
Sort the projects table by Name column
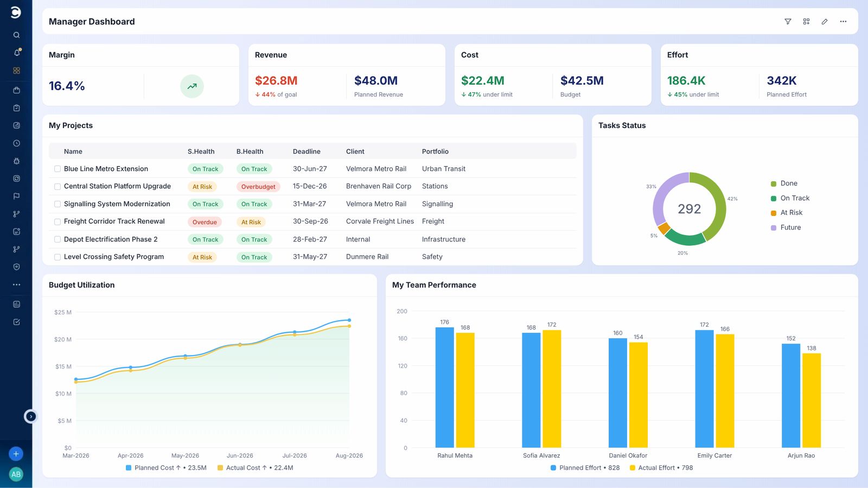(x=73, y=151)
